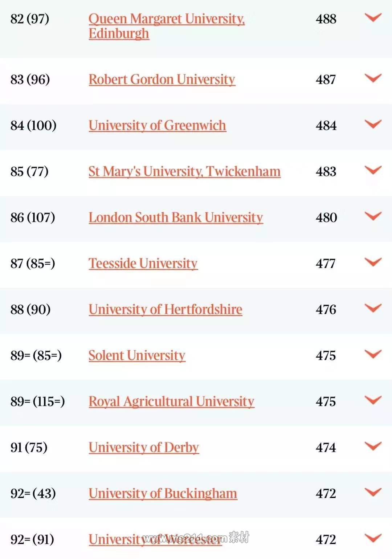
Task: Visit the University of Greenwich link
Action: [x=157, y=126]
